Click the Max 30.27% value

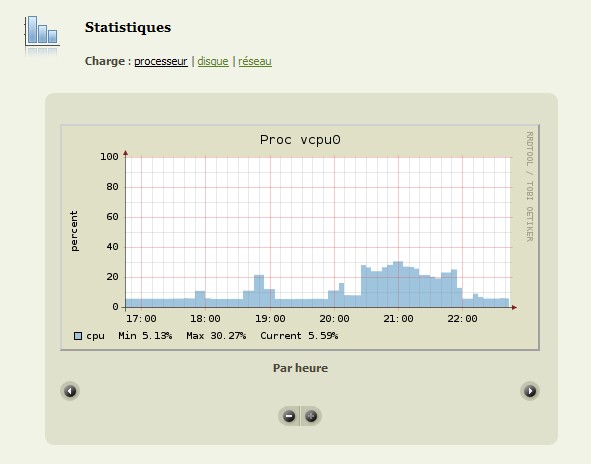216,336
